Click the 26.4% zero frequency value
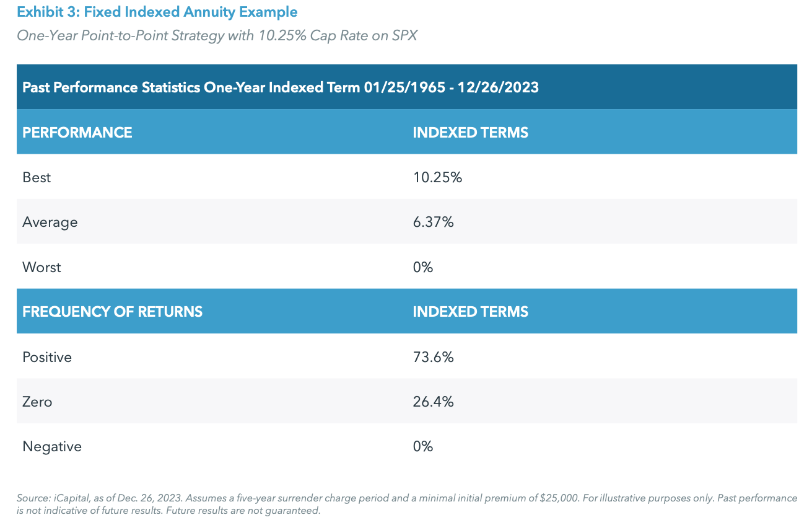 click(433, 402)
